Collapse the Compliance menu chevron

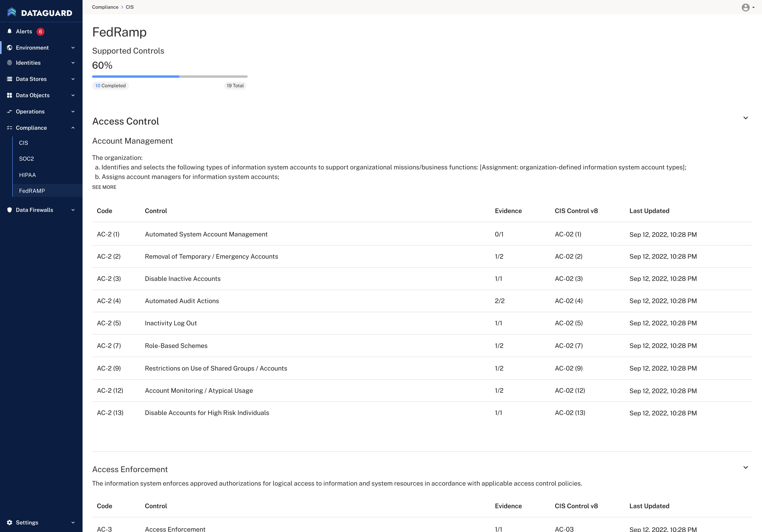(73, 128)
